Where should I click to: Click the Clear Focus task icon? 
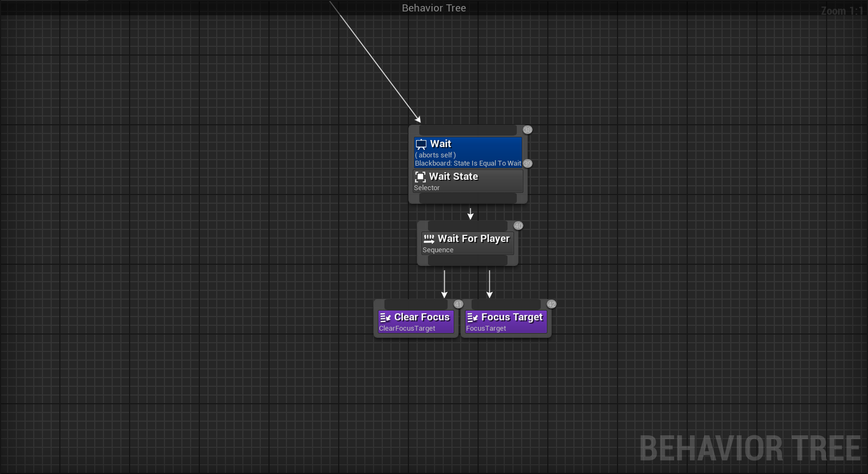386,318
